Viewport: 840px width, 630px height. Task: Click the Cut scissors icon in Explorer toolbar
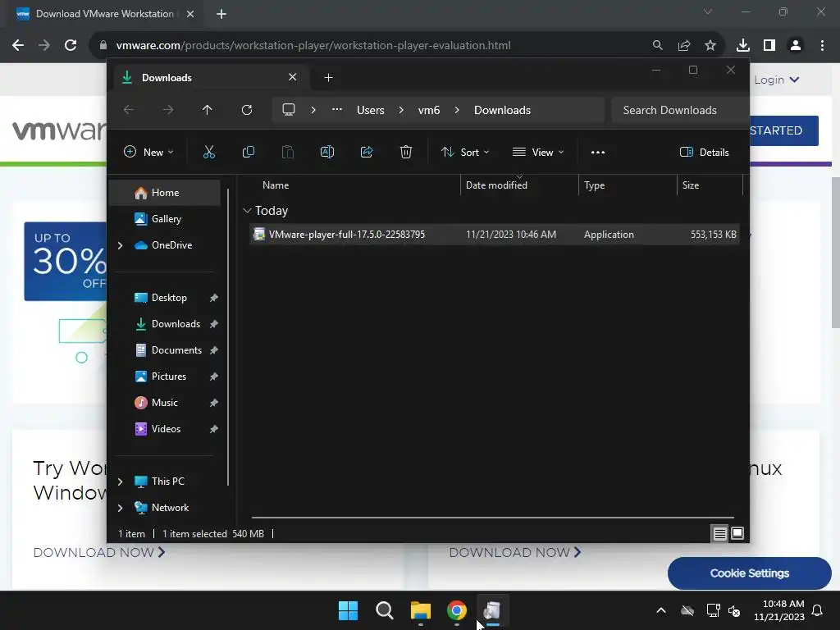(x=209, y=152)
